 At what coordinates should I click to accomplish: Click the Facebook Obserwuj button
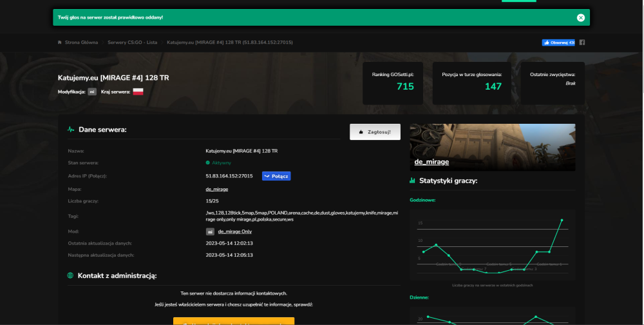558,43
